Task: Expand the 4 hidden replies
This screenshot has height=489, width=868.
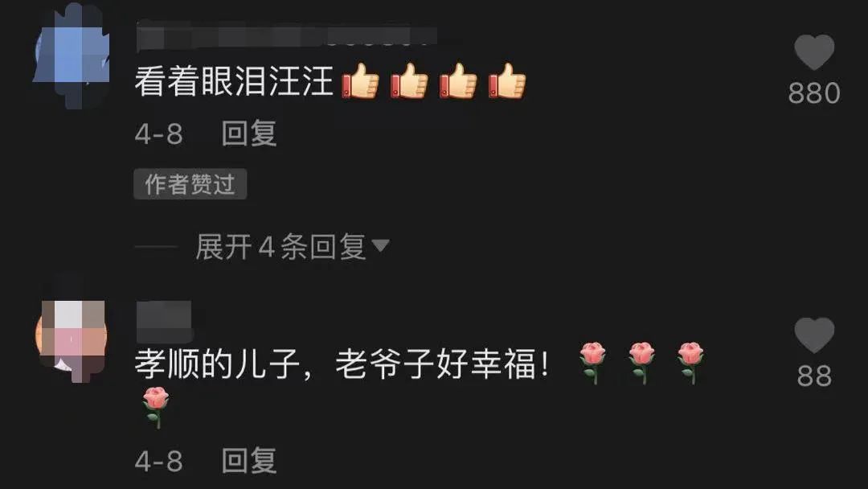Action: [x=280, y=246]
